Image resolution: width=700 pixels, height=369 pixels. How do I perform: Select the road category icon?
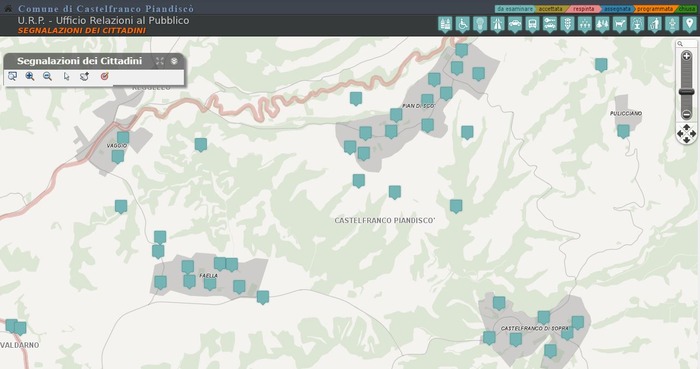(497, 25)
